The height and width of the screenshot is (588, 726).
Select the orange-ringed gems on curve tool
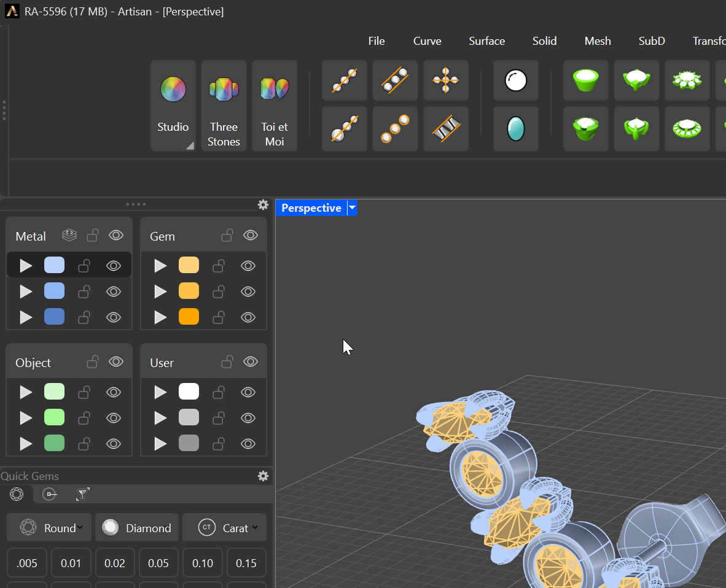pos(395,129)
